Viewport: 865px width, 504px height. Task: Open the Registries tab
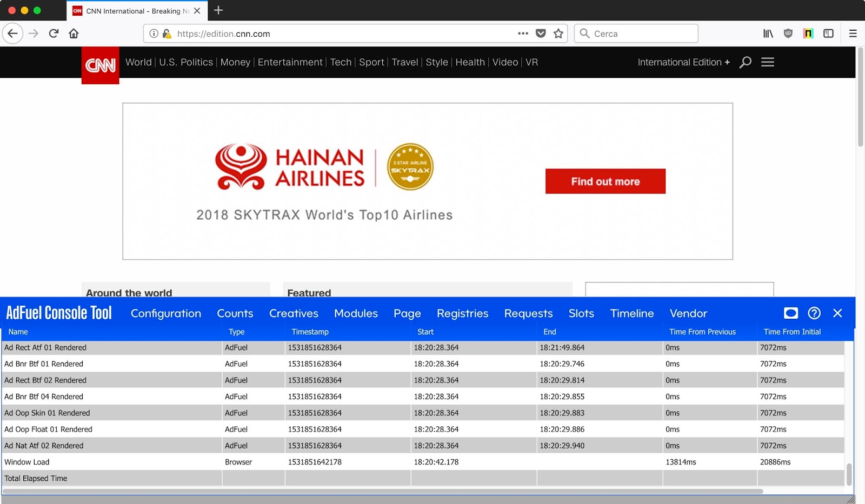(x=462, y=313)
